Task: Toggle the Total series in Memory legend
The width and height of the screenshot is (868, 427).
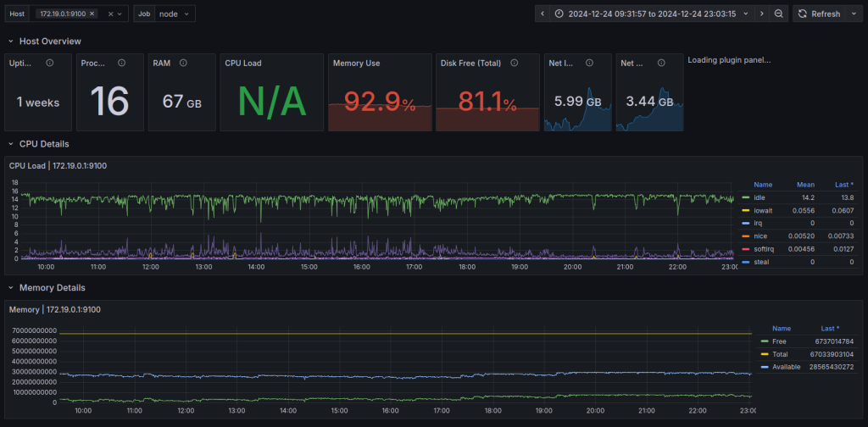Action: tap(780, 354)
